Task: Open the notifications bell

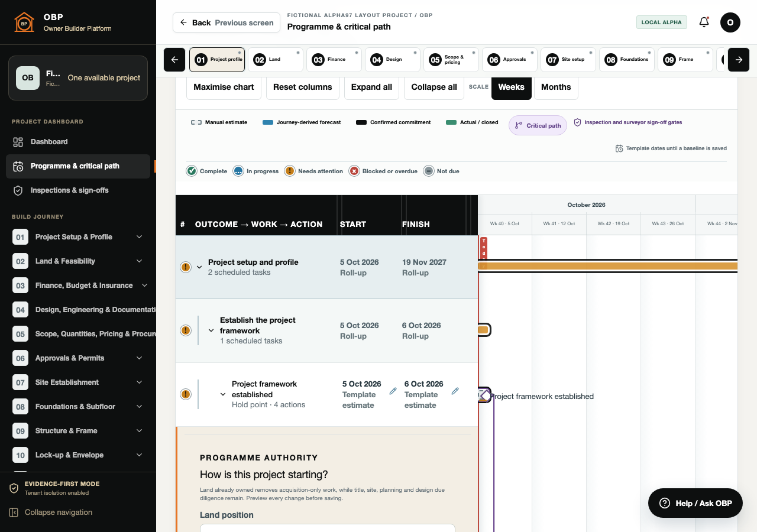Action: [x=704, y=22]
